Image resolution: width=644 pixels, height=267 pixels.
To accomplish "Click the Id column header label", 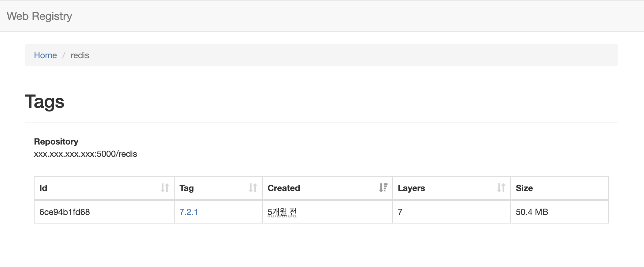I will (43, 188).
